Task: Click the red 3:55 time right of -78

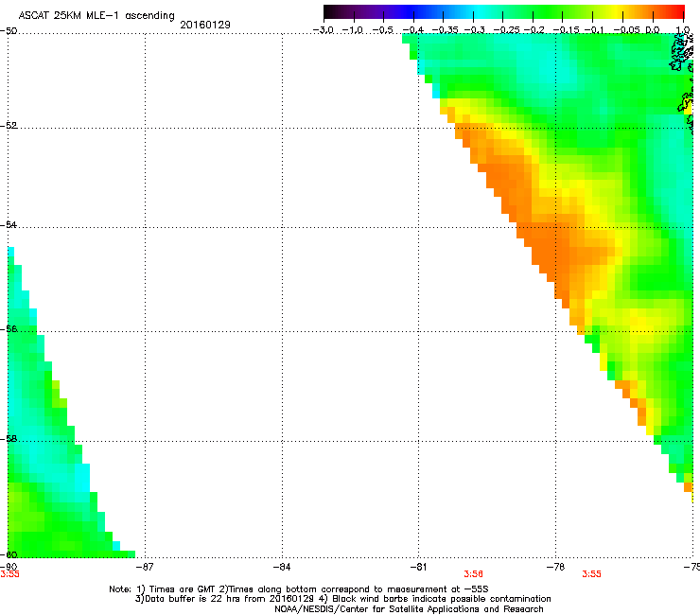Action: (x=591, y=574)
